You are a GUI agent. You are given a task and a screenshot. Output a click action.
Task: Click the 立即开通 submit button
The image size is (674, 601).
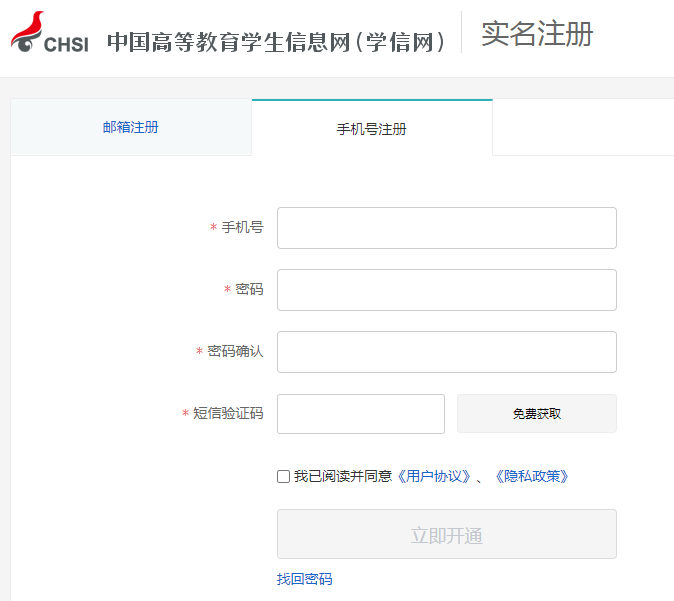447,534
